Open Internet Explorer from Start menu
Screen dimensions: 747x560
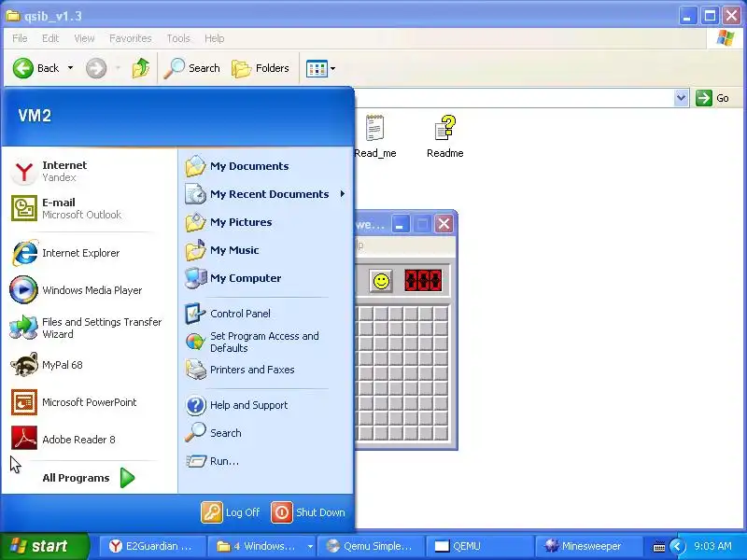pyautogui.click(x=89, y=253)
